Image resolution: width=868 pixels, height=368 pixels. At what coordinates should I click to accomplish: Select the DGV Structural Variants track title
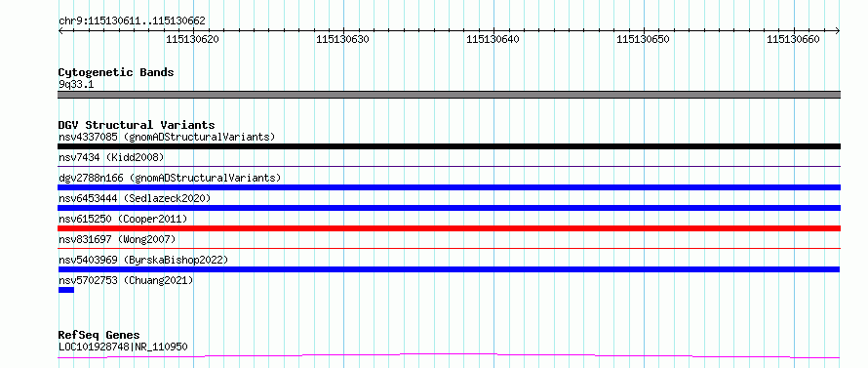point(137,125)
